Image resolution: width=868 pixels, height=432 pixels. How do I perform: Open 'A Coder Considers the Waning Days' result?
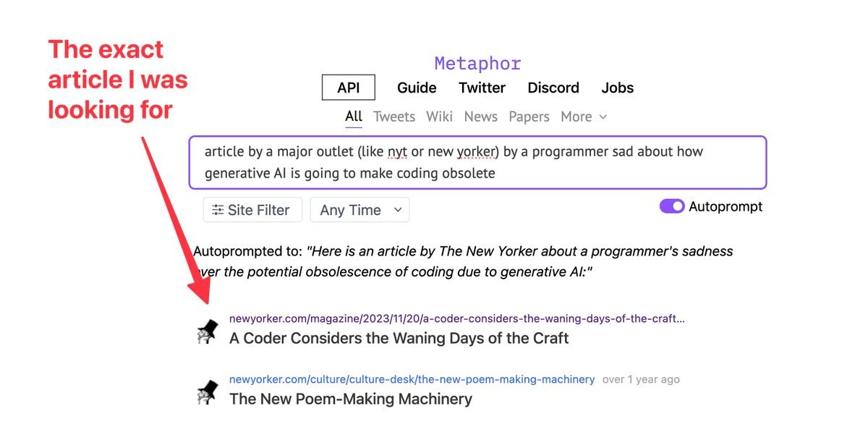pyautogui.click(x=399, y=338)
